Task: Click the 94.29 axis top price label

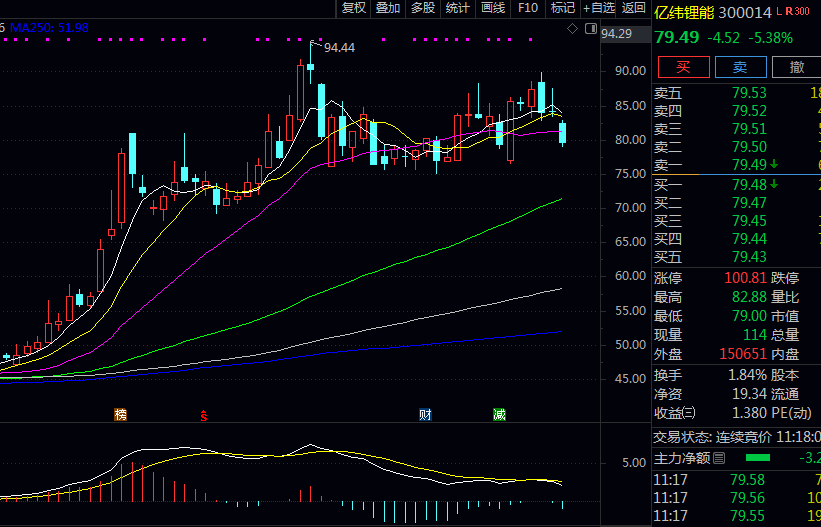Action: [616, 34]
